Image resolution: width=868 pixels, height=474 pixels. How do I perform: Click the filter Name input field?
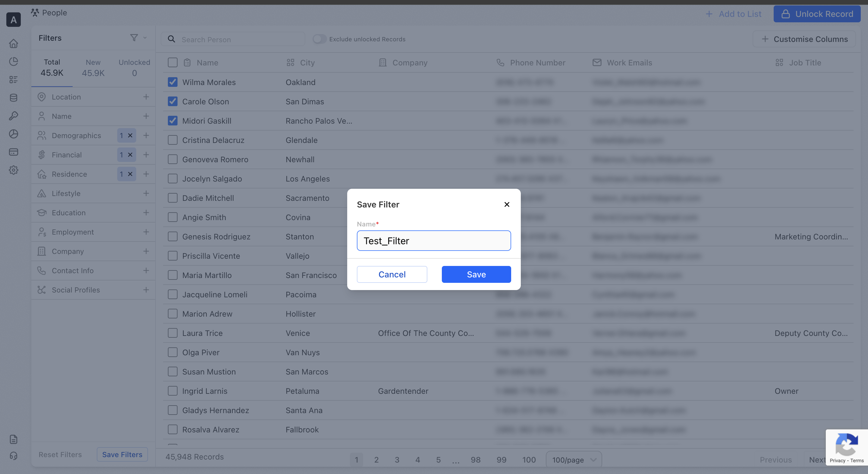pos(434,241)
